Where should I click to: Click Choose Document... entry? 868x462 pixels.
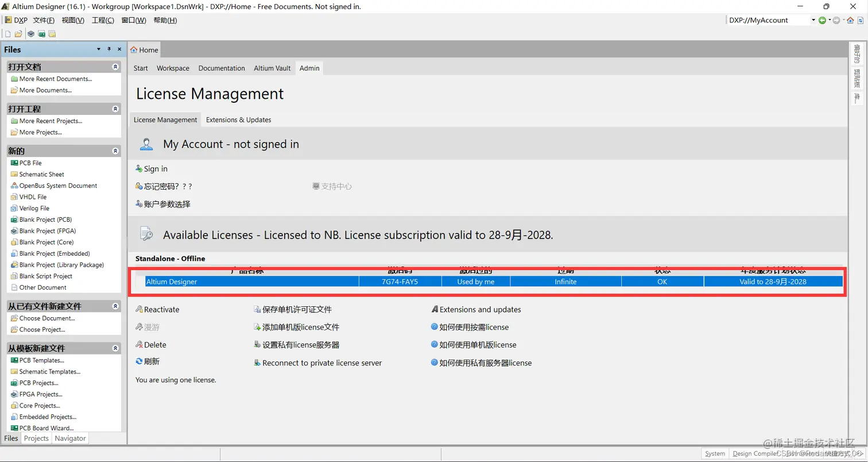(43, 318)
